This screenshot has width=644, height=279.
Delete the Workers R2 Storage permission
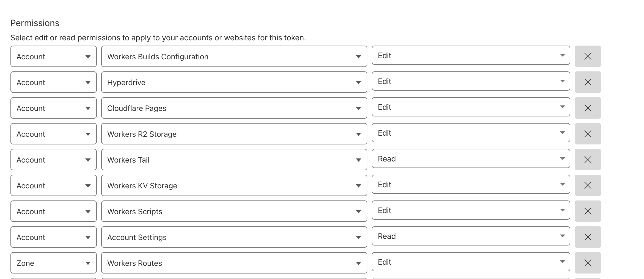click(x=587, y=134)
